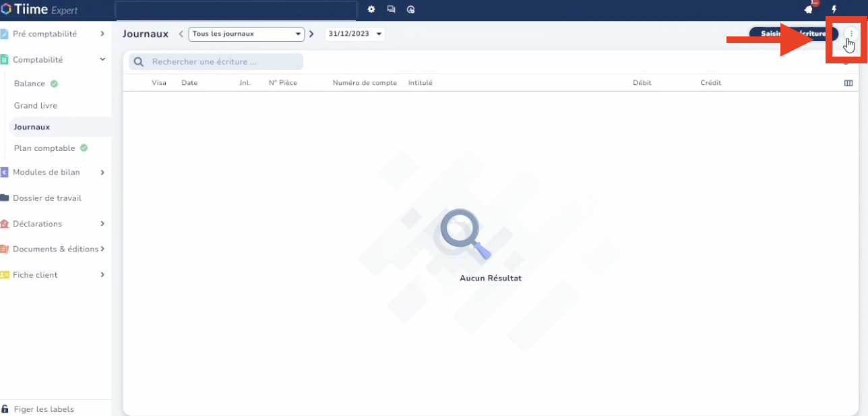This screenshot has width=868, height=416.
Task: Click the Comptabilité sidebar icon
Action: (4, 59)
